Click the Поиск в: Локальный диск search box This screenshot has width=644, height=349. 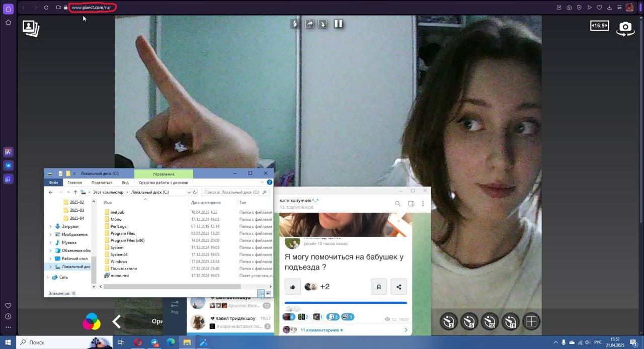click(x=234, y=192)
